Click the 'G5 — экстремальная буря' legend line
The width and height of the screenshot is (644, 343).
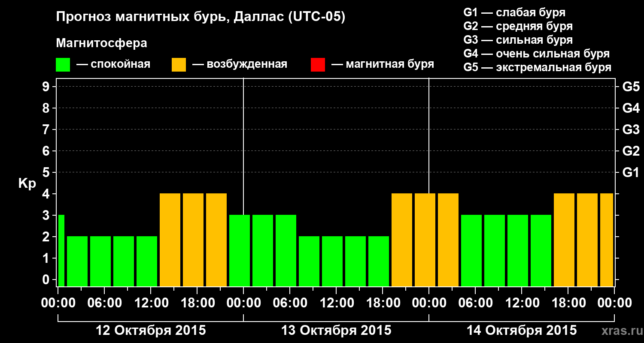[x=538, y=68]
